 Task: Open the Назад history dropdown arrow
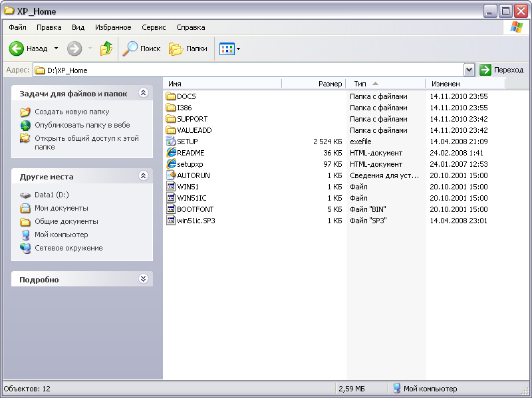pos(56,49)
